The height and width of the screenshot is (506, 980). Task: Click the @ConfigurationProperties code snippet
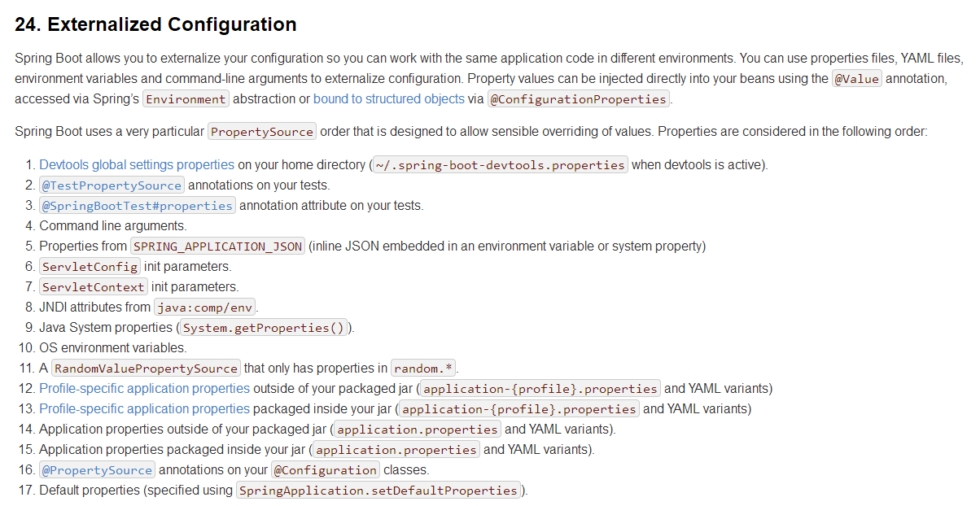[x=578, y=99]
